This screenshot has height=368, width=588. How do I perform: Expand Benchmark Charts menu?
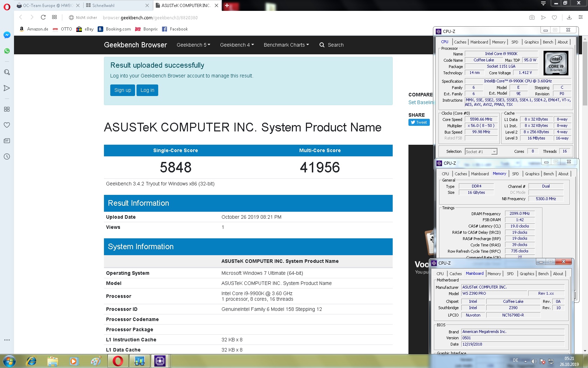[286, 45]
